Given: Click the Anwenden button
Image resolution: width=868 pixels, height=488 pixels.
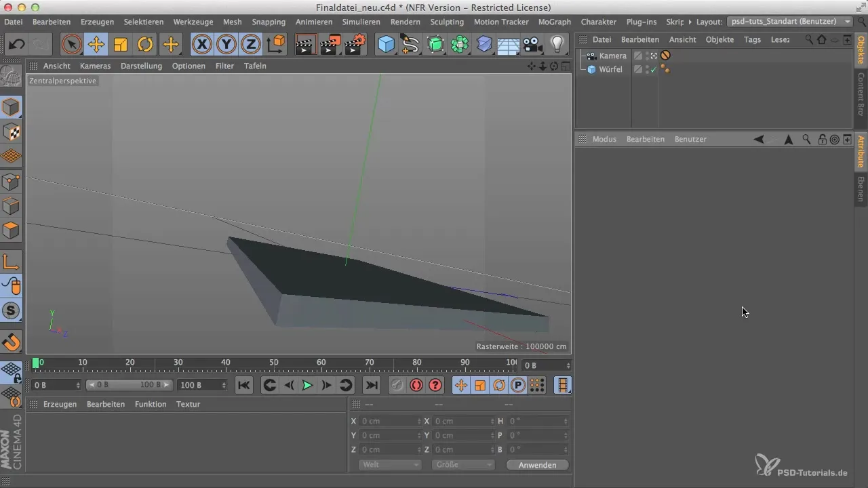Looking at the screenshot, I should tap(537, 465).
